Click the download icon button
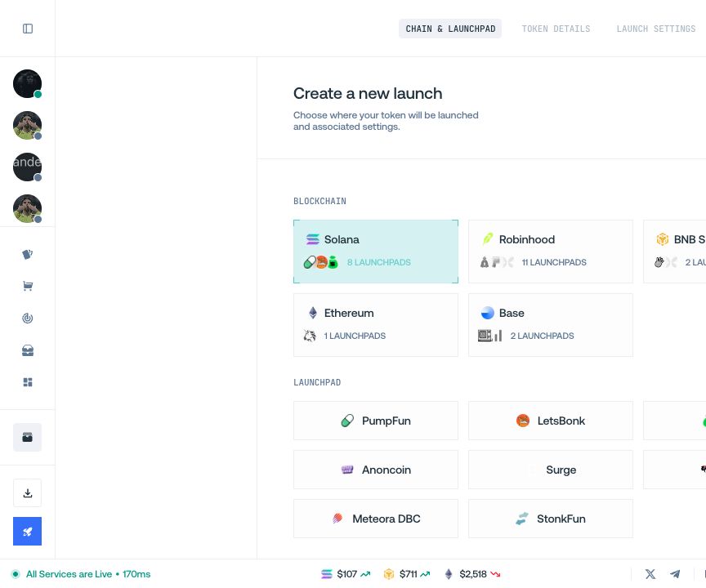 [28, 493]
